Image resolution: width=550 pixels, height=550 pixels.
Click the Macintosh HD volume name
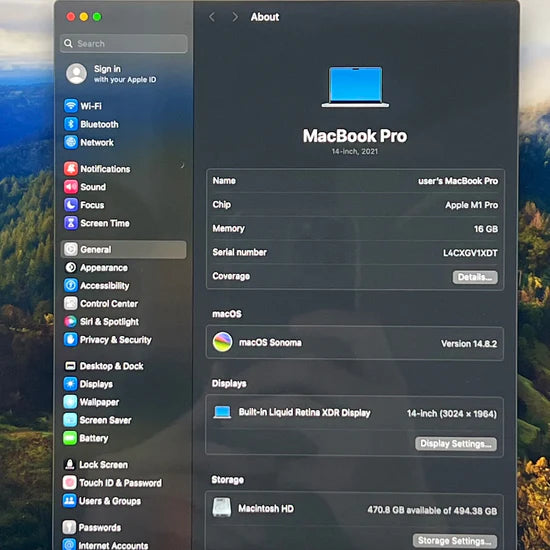[x=266, y=508]
